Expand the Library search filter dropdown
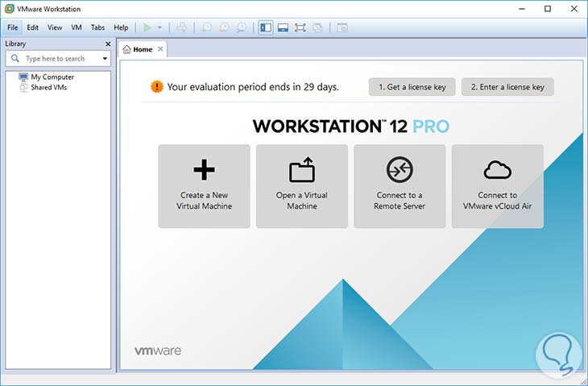The height and width of the screenshot is (386, 588). pyautogui.click(x=105, y=59)
